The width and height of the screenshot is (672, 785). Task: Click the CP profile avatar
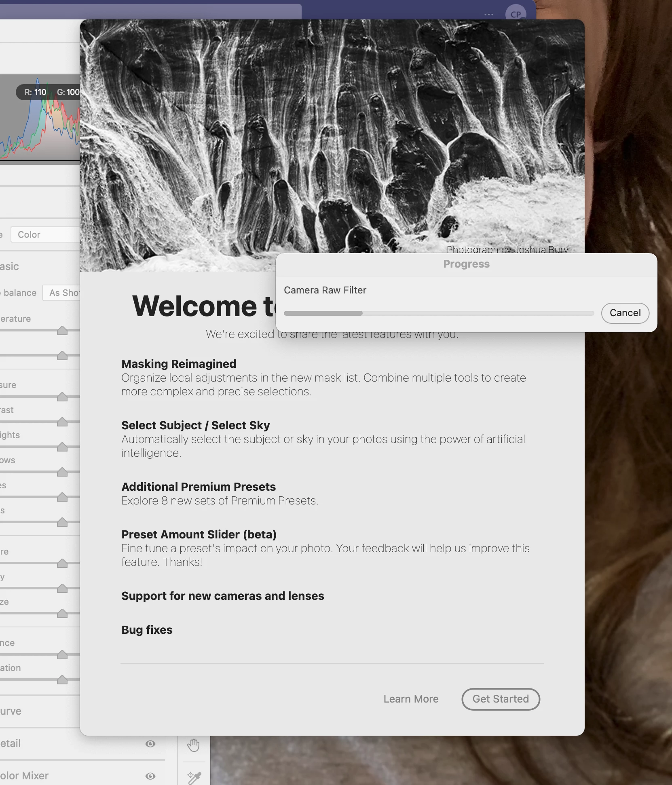[516, 14]
